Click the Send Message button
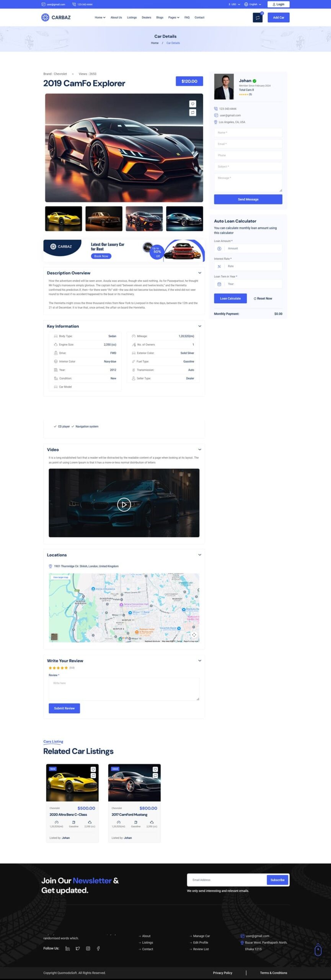The image size is (331, 980). (248, 199)
